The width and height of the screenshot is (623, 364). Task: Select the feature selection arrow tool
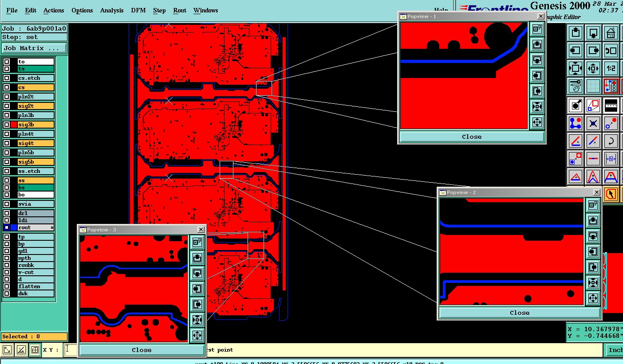(x=576, y=106)
